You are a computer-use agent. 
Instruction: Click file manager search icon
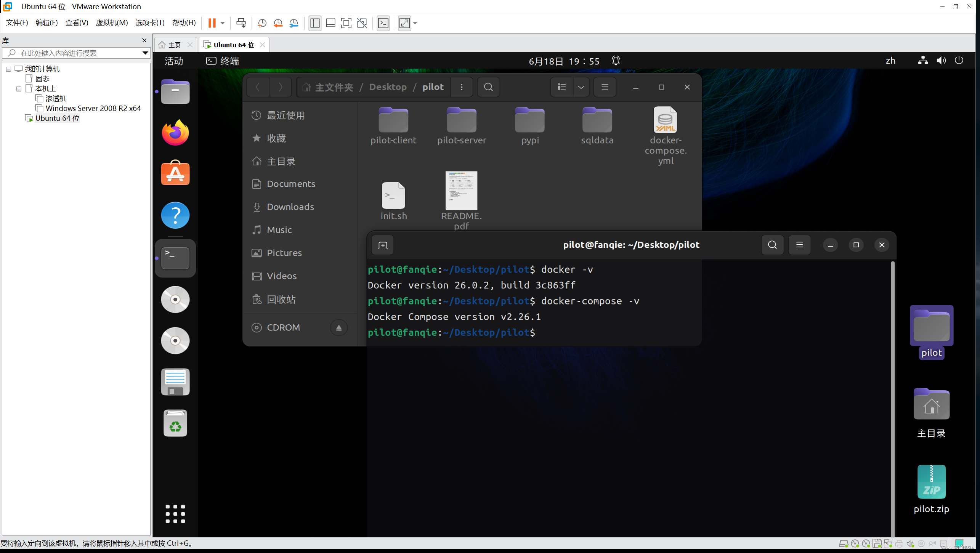[x=488, y=87]
